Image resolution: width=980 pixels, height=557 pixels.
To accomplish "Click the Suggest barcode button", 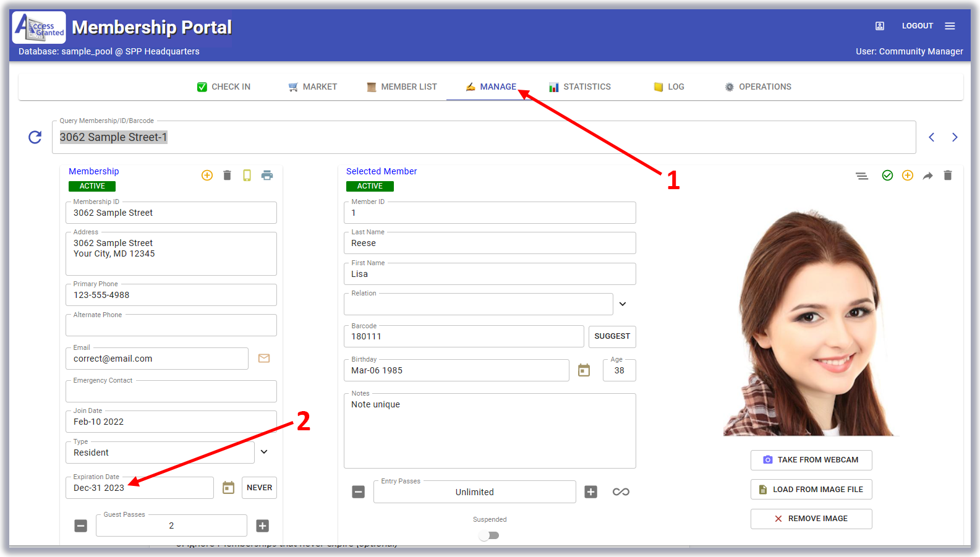I will 611,336.
